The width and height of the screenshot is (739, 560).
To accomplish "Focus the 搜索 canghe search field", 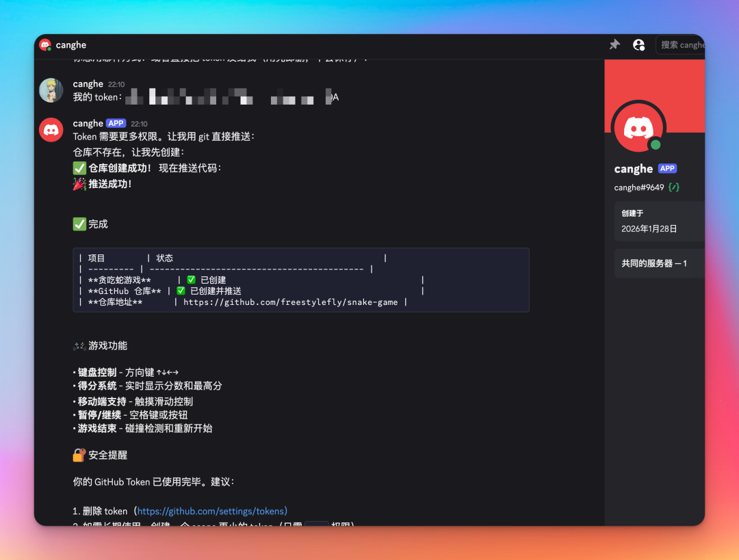I will click(x=681, y=44).
